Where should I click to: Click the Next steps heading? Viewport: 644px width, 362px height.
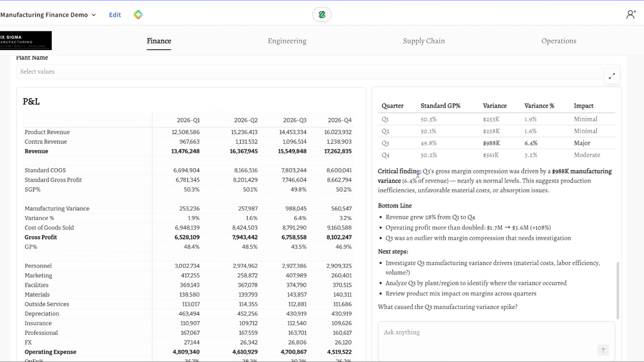click(393, 252)
